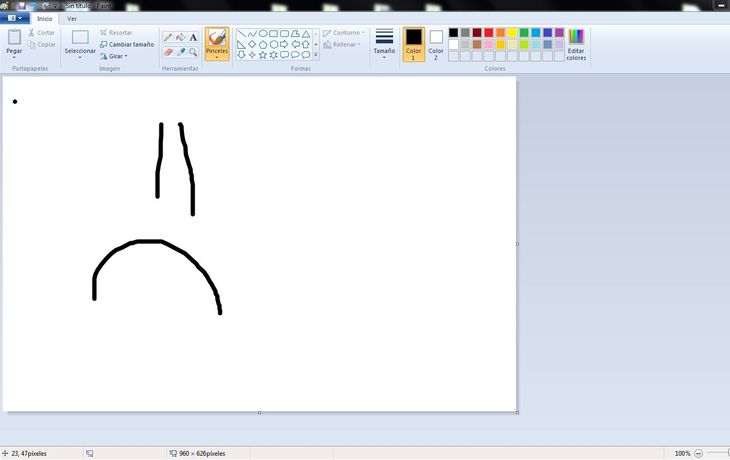Choose the Hexagon shape
The height and width of the screenshot is (460, 730).
coord(273,44)
